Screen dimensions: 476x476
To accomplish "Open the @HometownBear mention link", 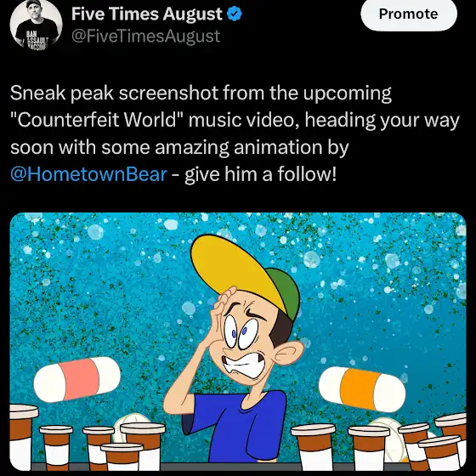I will tap(88, 174).
